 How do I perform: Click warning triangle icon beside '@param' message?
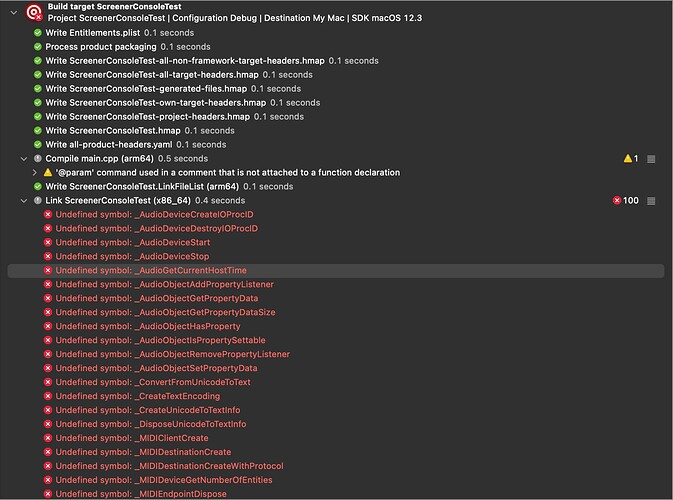click(x=48, y=173)
